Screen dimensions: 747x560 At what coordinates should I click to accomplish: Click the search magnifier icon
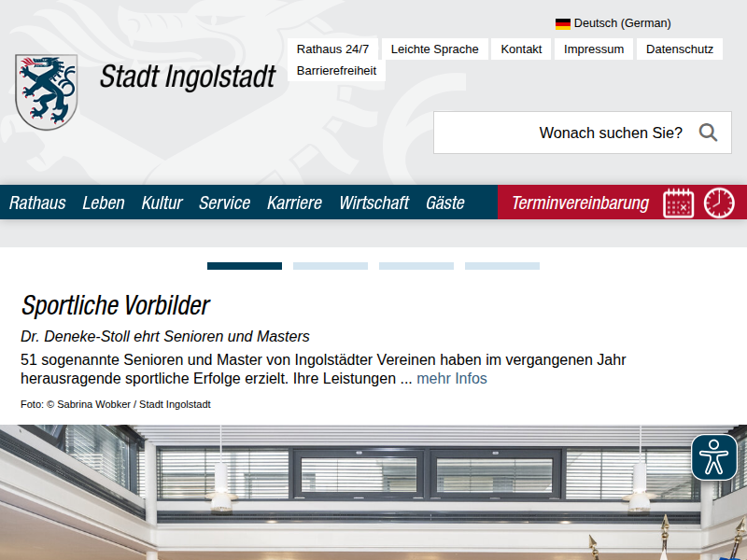pos(708,133)
